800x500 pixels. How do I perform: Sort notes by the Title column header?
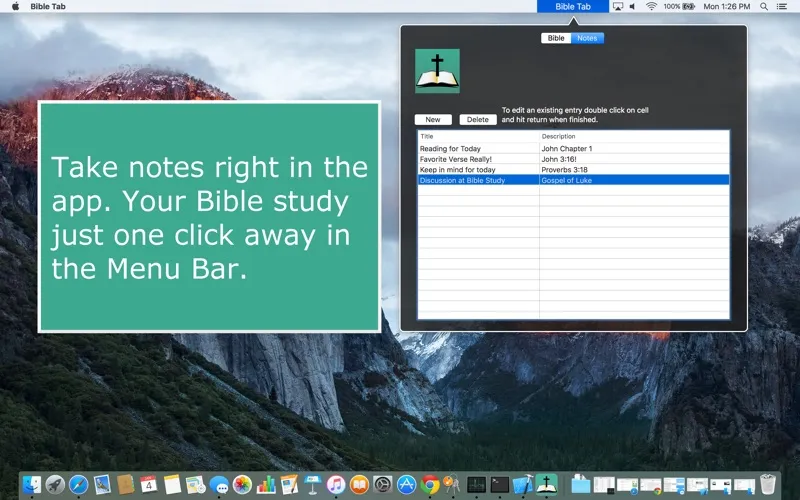click(x=478, y=136)
